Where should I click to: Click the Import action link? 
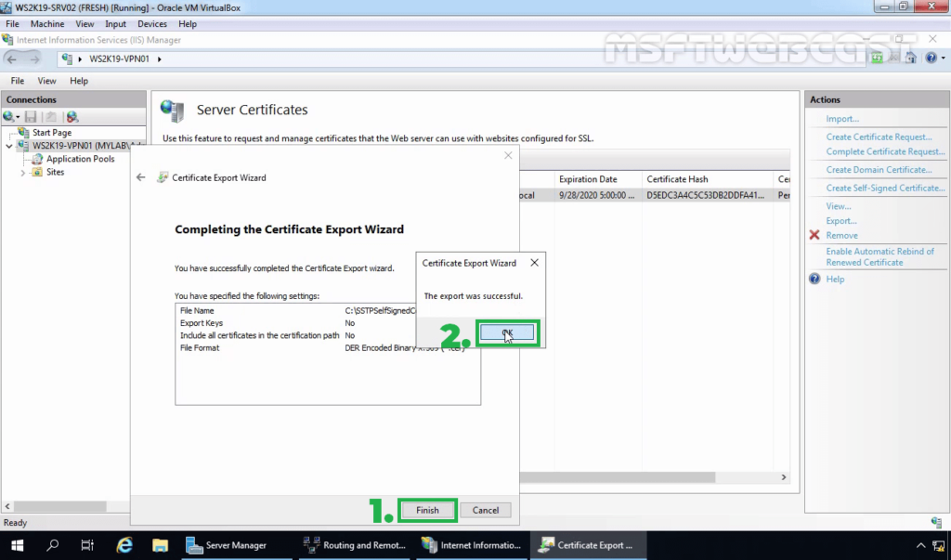[841, 119]
